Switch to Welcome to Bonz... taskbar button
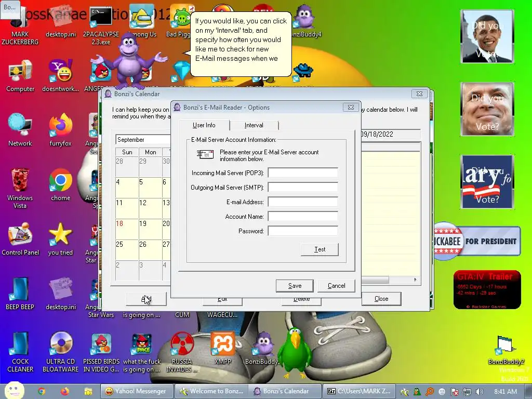The width and height of the screenshot is (532, 399). pyautogui.click(x=211, y=391)
